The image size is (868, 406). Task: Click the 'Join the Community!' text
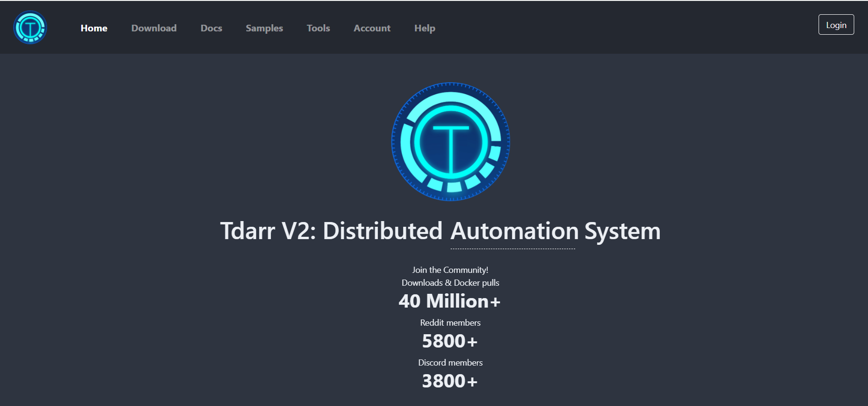click(x=450, y=270)
